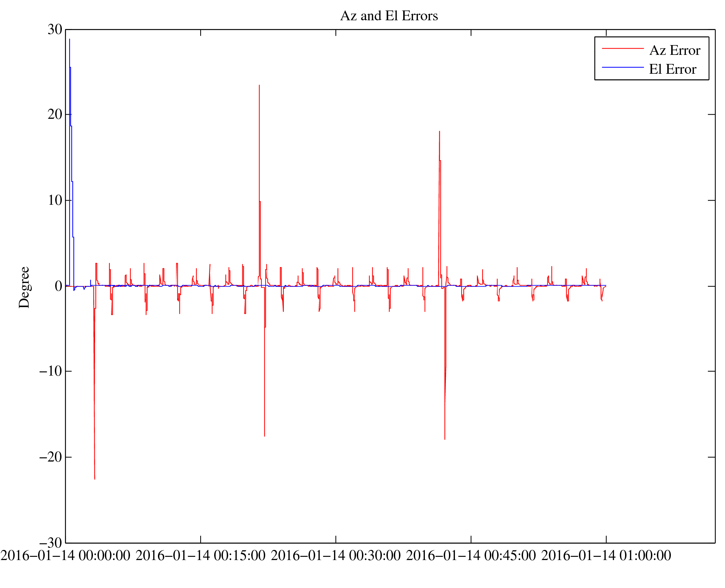The width and height of the screenshot is (725, 588).
Task: Click the y-axis tick label 20
Action: 55,114
